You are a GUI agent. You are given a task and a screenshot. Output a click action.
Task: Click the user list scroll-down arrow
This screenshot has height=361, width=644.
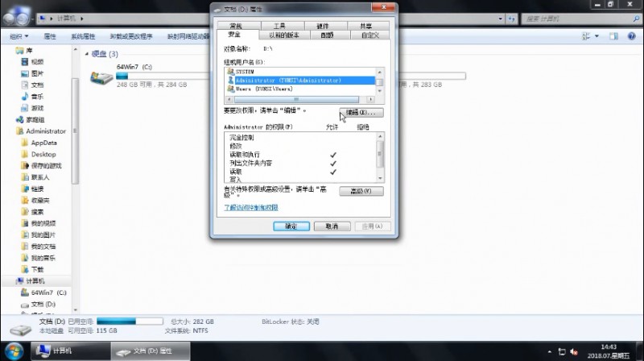tap(379, 91)
